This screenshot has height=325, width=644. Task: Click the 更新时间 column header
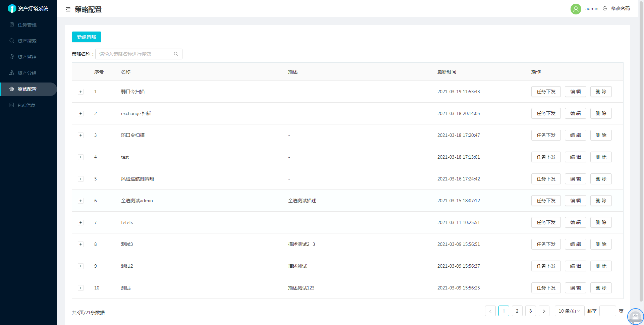pyautogui.click(x=447, y=72)
